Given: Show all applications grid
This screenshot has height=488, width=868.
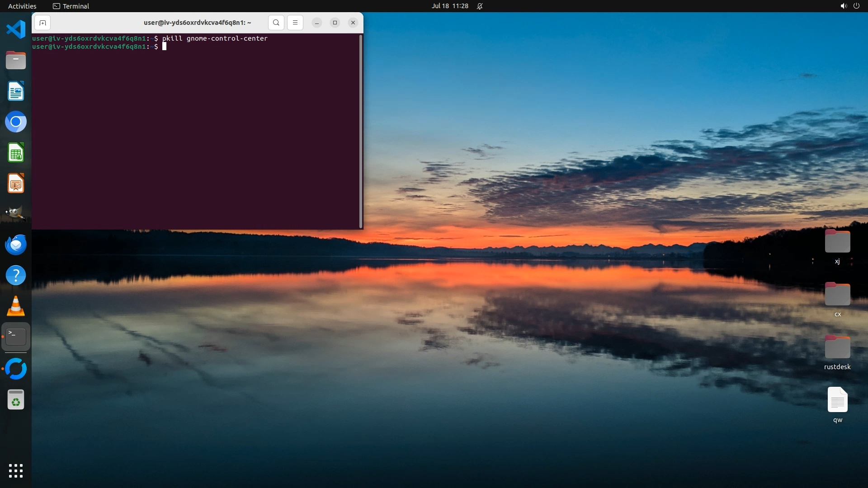Looking at the screenshot, I should pyautogui.click(x=16, y=470).
